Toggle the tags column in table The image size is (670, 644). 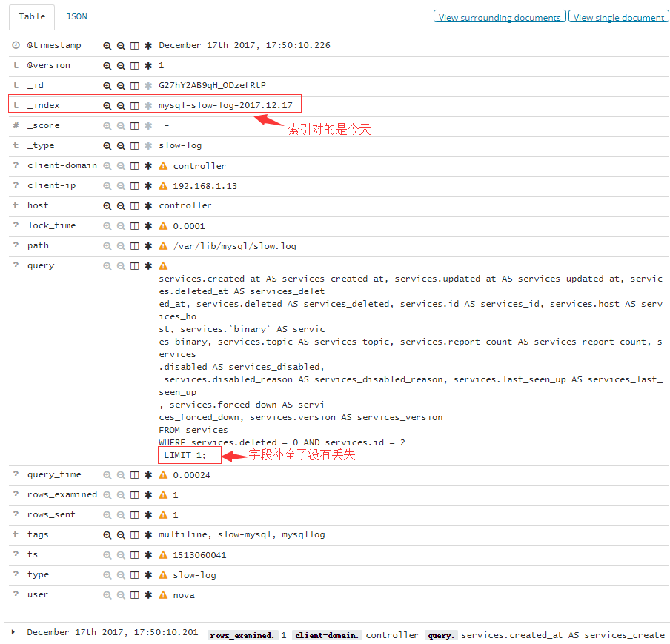point(134,535)
